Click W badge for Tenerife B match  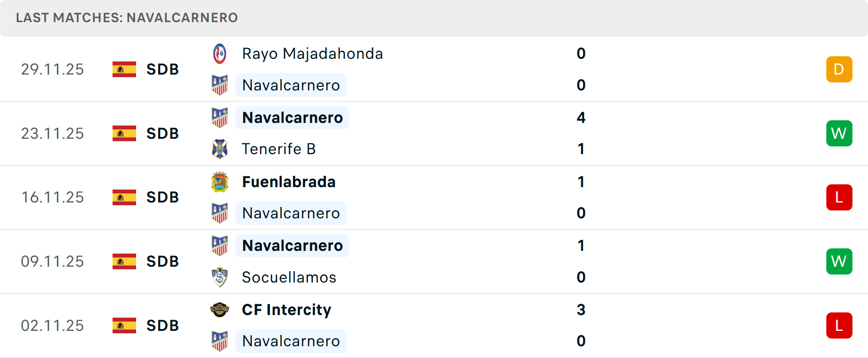[839, 133]
